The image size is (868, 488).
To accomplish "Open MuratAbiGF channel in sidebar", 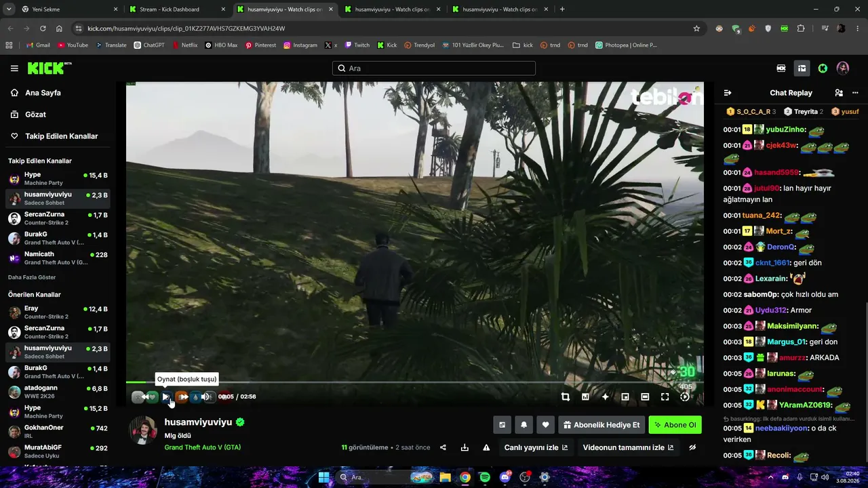I will (58, 451).
